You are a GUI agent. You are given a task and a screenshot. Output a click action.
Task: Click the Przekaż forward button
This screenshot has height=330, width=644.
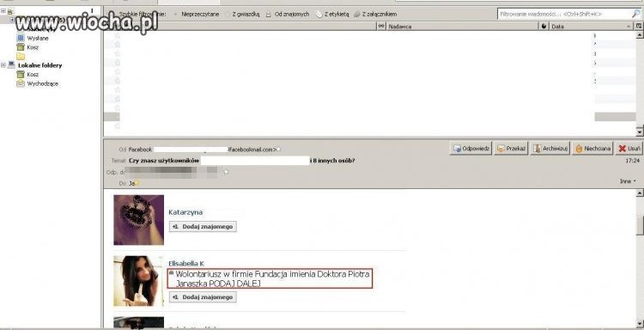512,149
